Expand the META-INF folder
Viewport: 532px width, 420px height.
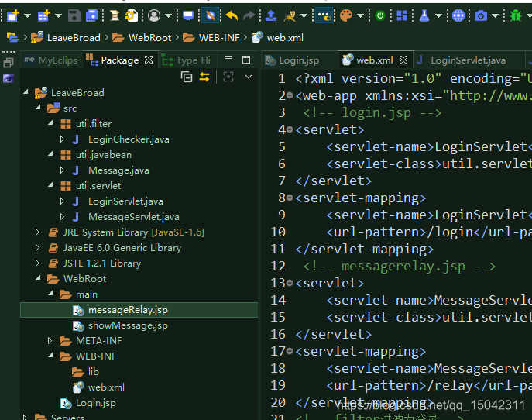pos(50,340)
